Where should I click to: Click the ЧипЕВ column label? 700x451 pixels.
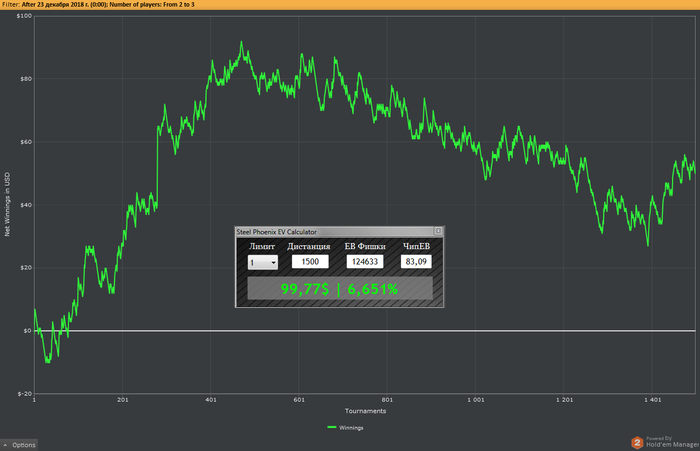coord(417,246)
